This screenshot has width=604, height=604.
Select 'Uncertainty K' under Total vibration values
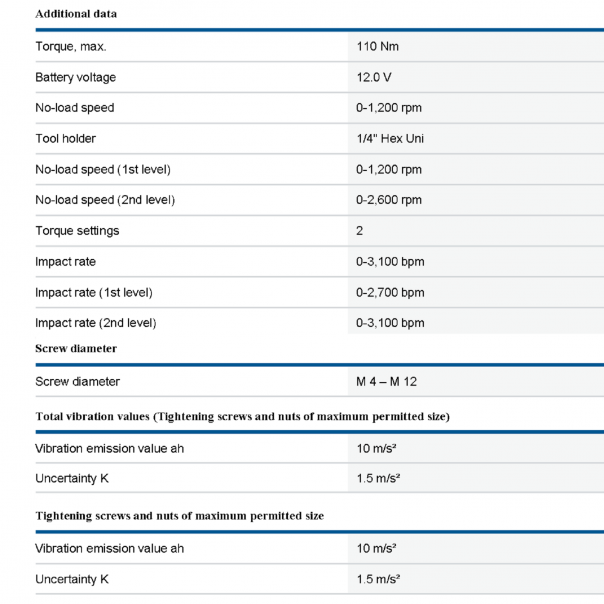coord(71,479)
